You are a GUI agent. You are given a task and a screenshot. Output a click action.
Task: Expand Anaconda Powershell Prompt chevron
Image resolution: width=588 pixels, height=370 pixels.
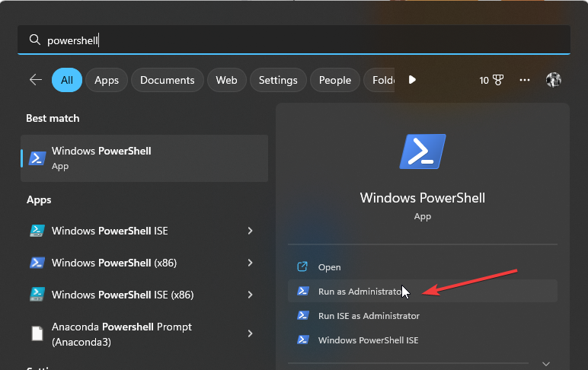(x=250, y=333)
